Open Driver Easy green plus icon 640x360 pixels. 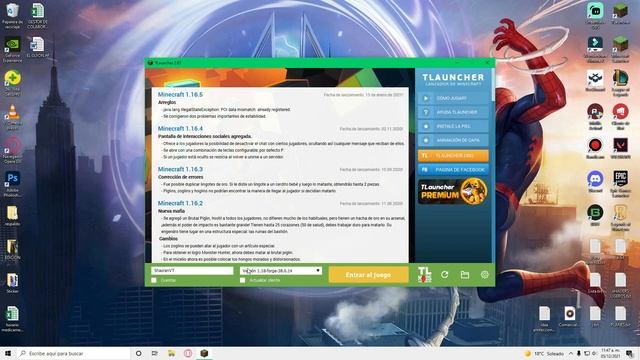[12, 83]
